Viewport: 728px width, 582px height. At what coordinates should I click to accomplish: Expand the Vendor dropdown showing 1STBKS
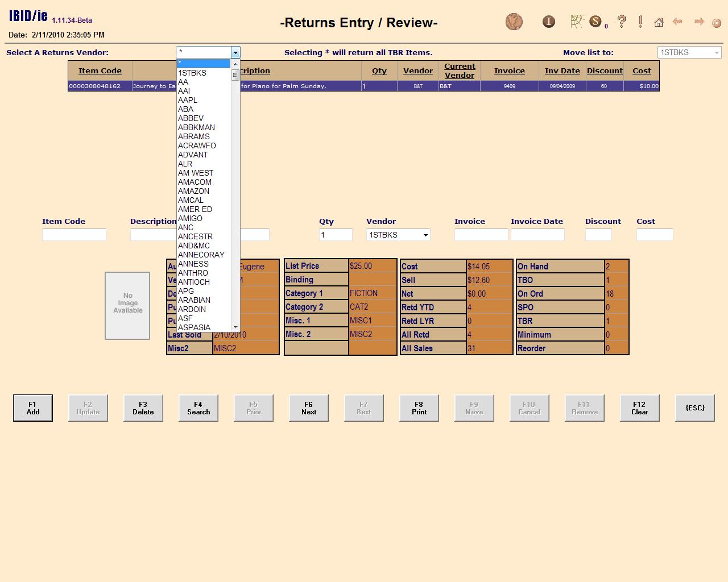click(425, 235)
